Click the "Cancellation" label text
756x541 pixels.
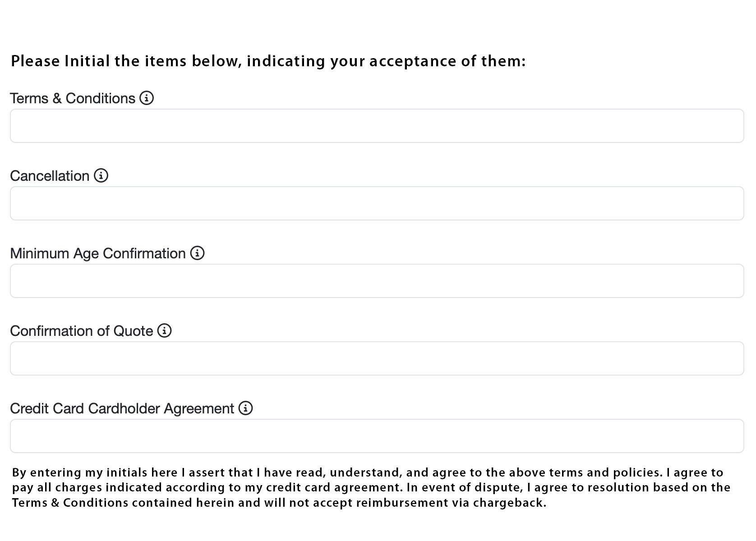tap(50, 176)
